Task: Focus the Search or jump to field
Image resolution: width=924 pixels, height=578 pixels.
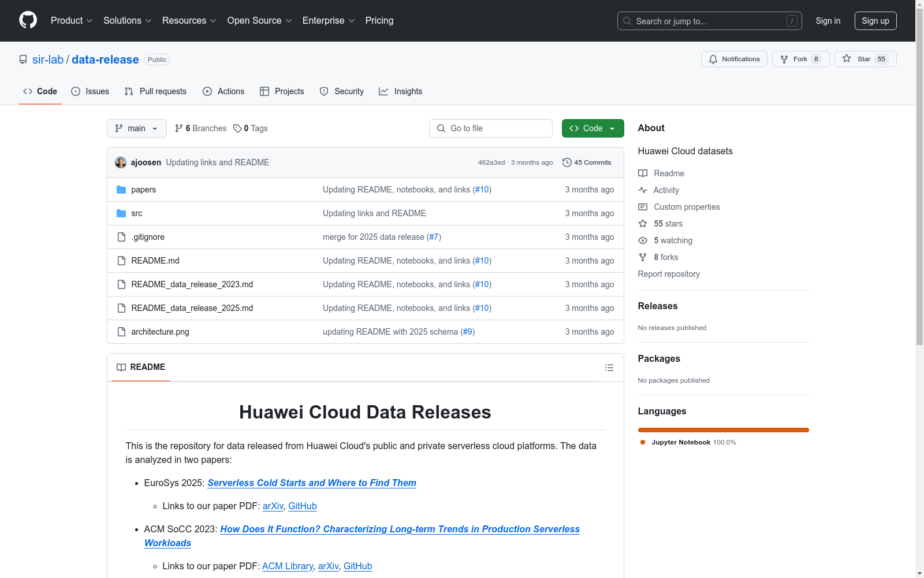Action: coord(710,21)
